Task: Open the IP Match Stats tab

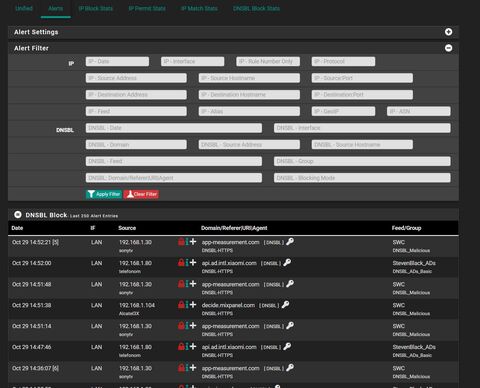Action: tap(199, 8)
